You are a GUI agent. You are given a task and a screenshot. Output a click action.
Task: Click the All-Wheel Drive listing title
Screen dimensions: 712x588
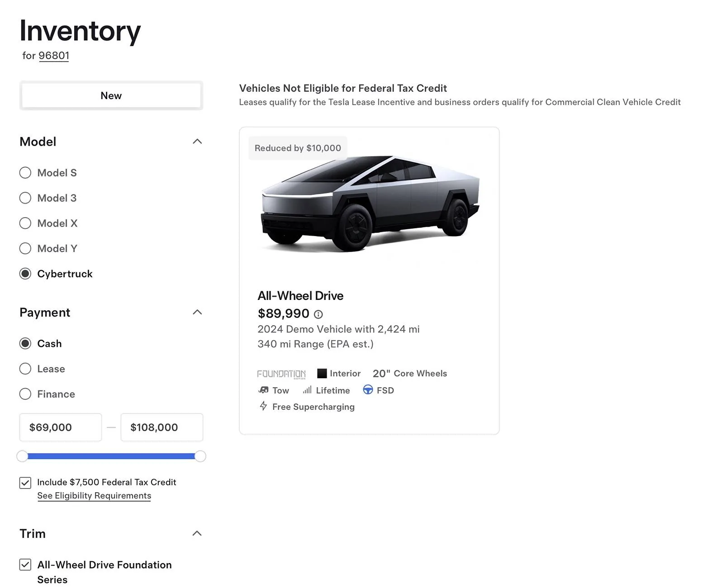[x=300, y=296]
